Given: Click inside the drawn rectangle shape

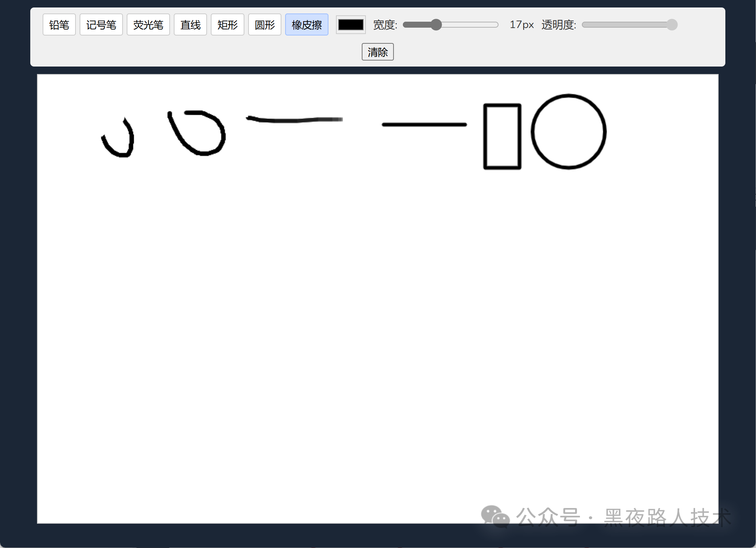Looking at the screenshot, I should pos(502,136).
